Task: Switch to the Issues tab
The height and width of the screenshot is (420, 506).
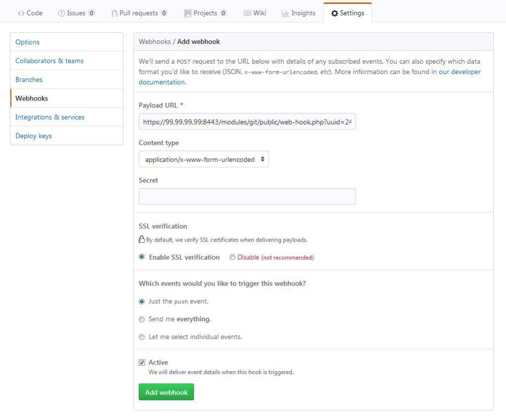Action: 77,13
